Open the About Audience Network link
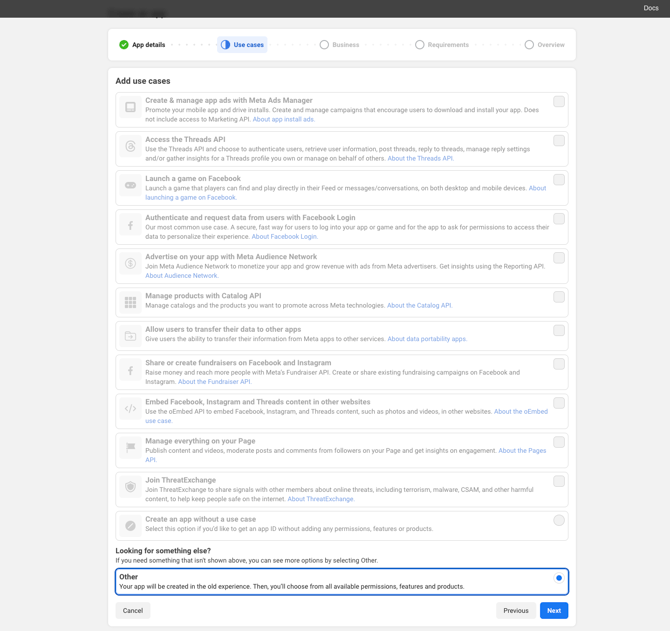Screen dimensions: 670x631 182,276
